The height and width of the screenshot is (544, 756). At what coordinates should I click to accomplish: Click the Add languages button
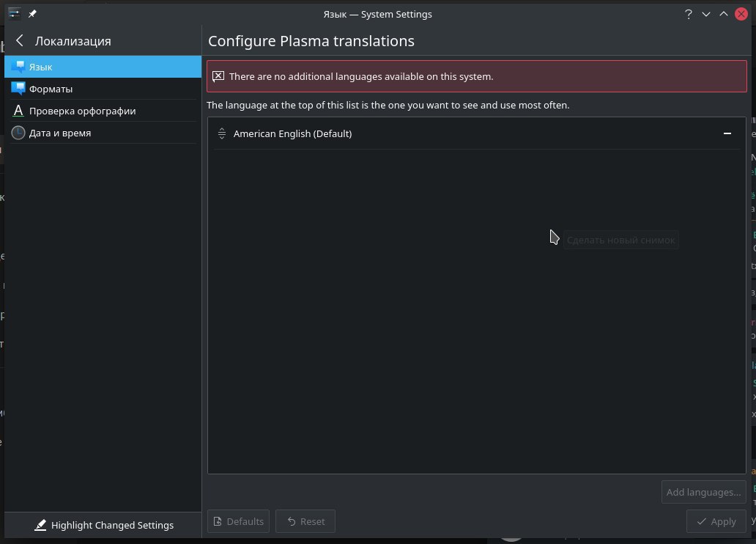tap(703, 493)
